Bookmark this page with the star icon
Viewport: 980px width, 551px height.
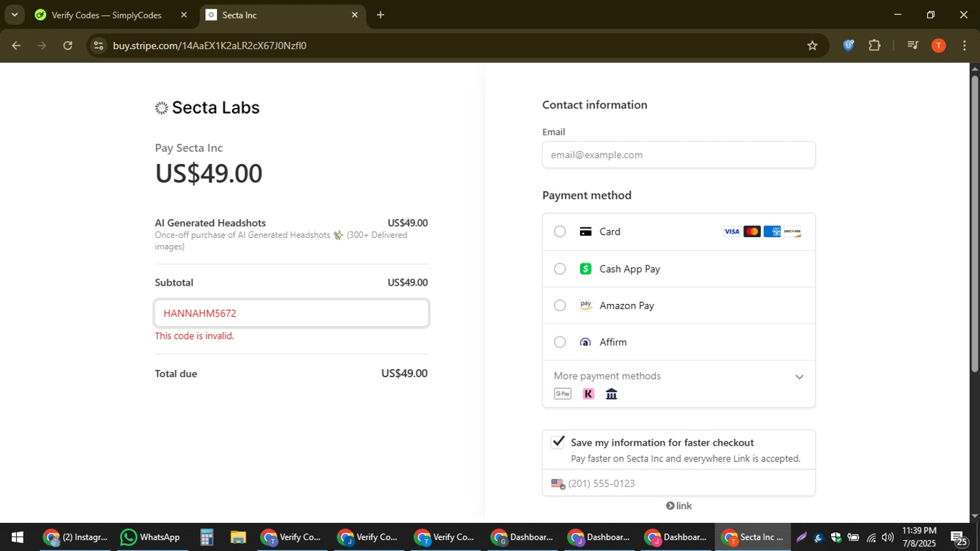pyautogui.click(x=812, y=46)
